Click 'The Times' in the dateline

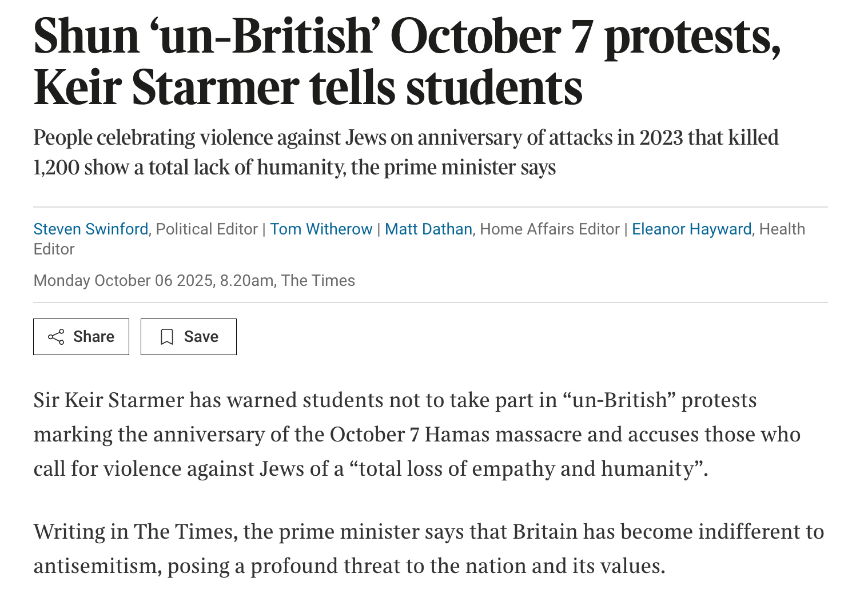318,281
